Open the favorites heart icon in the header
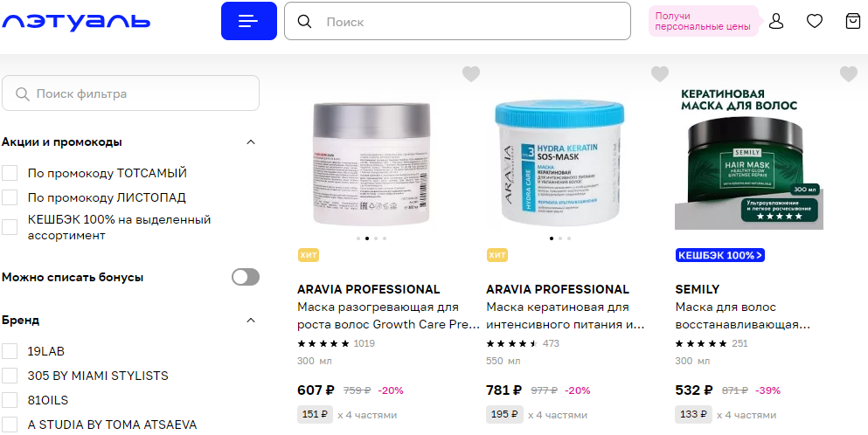The height and width of the screenshot is (435, 868). click(x=815, y=22)
